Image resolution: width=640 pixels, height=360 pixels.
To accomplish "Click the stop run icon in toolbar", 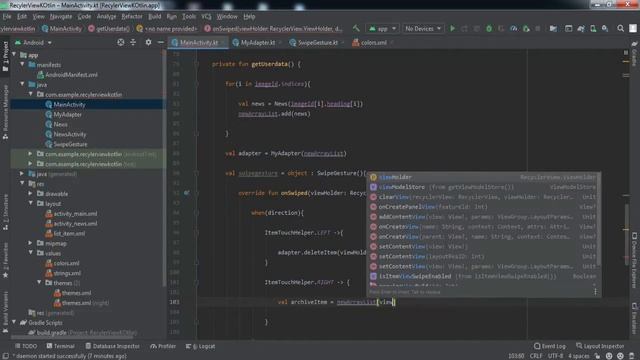I will click(538, 29).
